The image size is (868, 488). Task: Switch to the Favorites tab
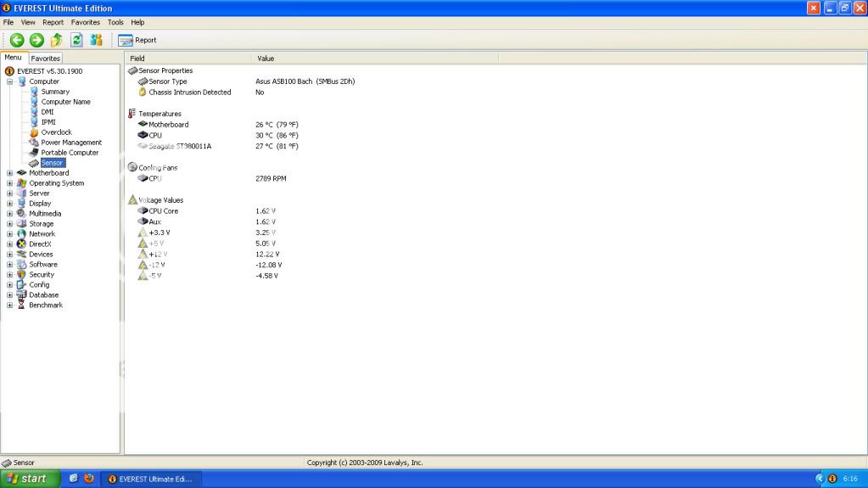click(x=45, y=59)
